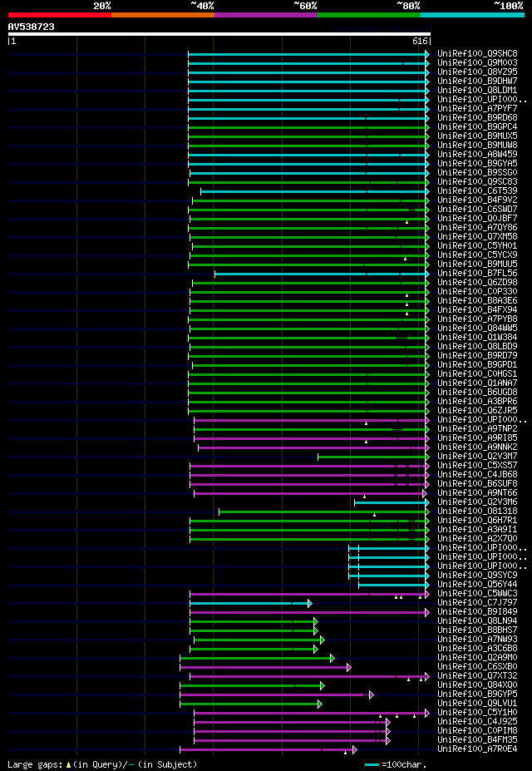Open the UniRef100_B9GPC4 hit
This screenshot has width=532, height=771.
tap(477, 127)
